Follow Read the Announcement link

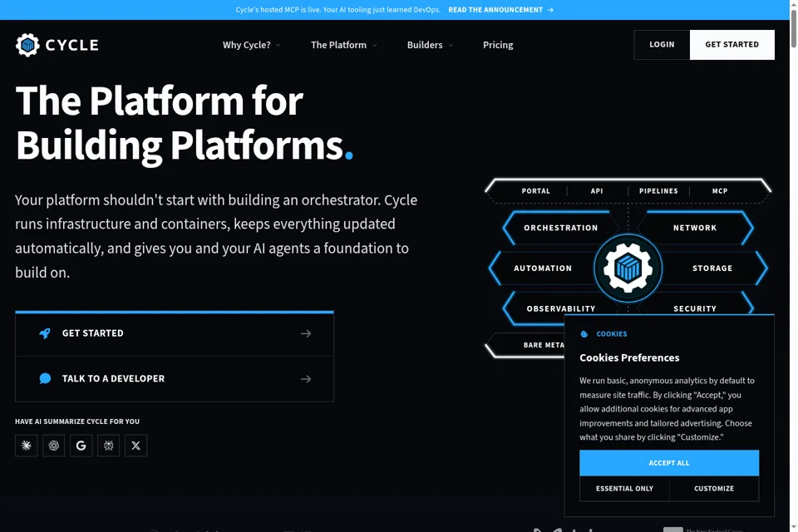[x=500, y=10]
